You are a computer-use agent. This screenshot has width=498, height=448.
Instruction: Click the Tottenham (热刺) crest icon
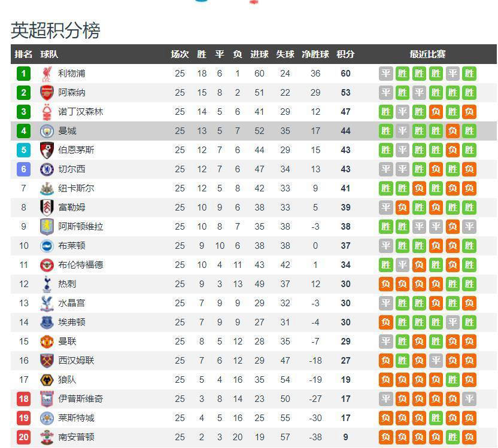pyautogui.click(x=47, y=284)
